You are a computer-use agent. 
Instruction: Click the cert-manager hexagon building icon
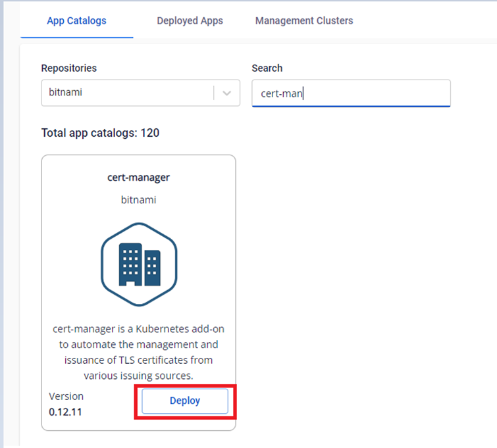pos(139,264)
